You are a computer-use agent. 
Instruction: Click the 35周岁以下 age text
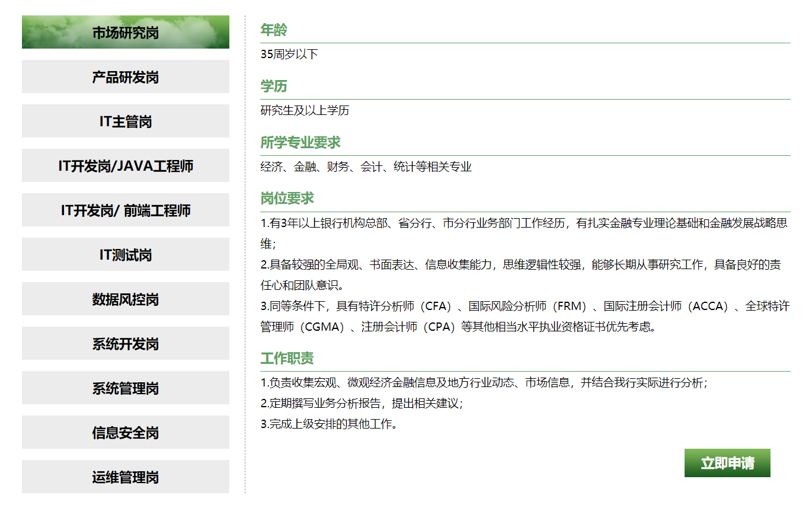[x=289, y=55]
